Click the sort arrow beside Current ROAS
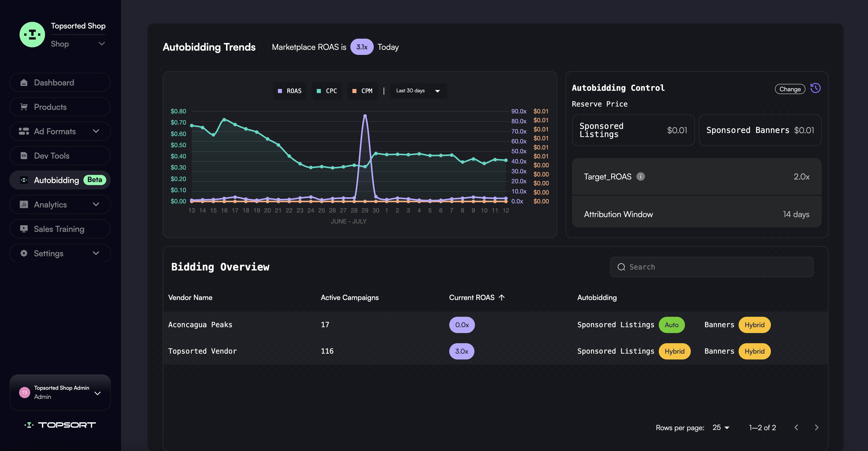This screenshot has width=868, height=451. coord(501,297)
